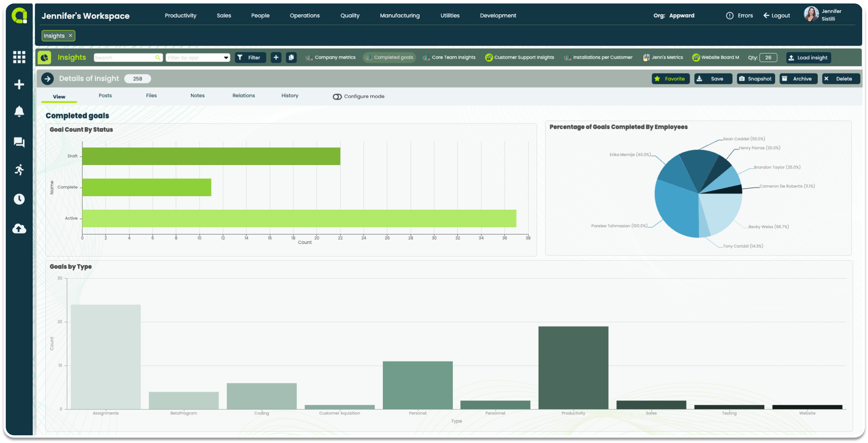The width and height of the screenshot is (868, 443).
Task: Switch to the History tab
Action: [x=290, y=96]
